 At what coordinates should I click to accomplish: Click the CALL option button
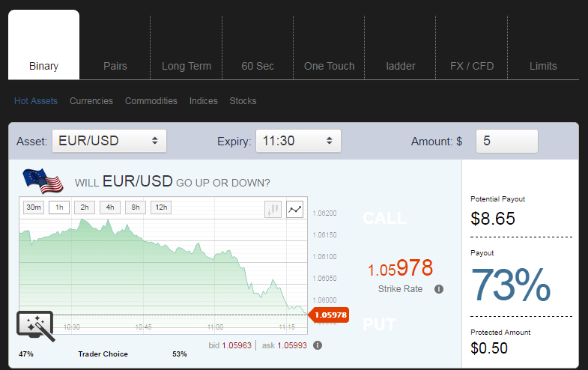tap(384, 218)
